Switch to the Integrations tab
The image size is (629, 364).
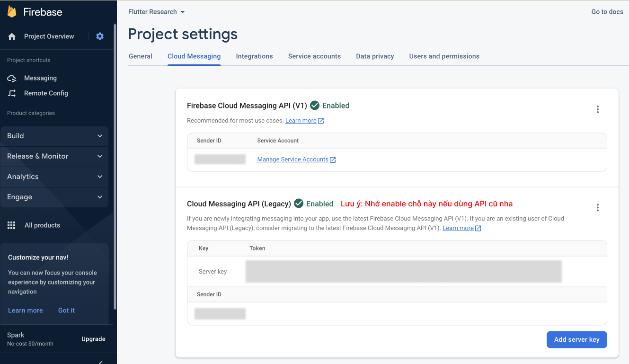254,56
